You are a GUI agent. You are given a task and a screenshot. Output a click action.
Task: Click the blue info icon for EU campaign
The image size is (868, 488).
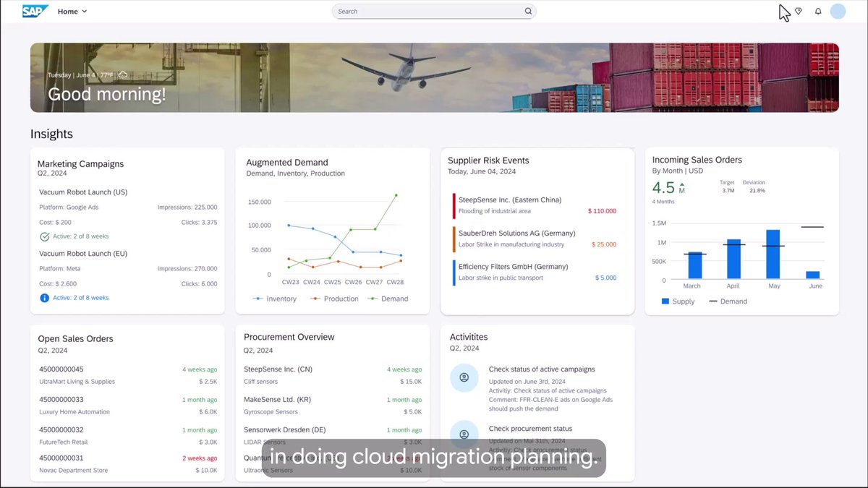(x=44, y=298)
